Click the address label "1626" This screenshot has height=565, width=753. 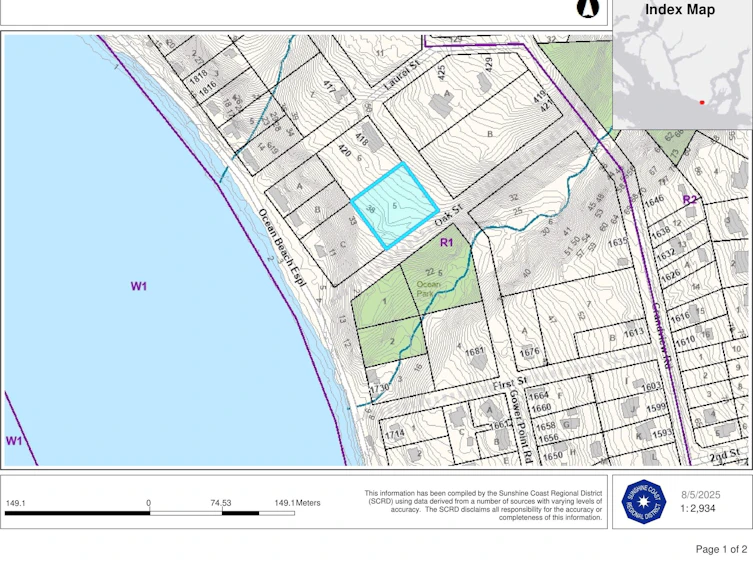click(670, 276)
